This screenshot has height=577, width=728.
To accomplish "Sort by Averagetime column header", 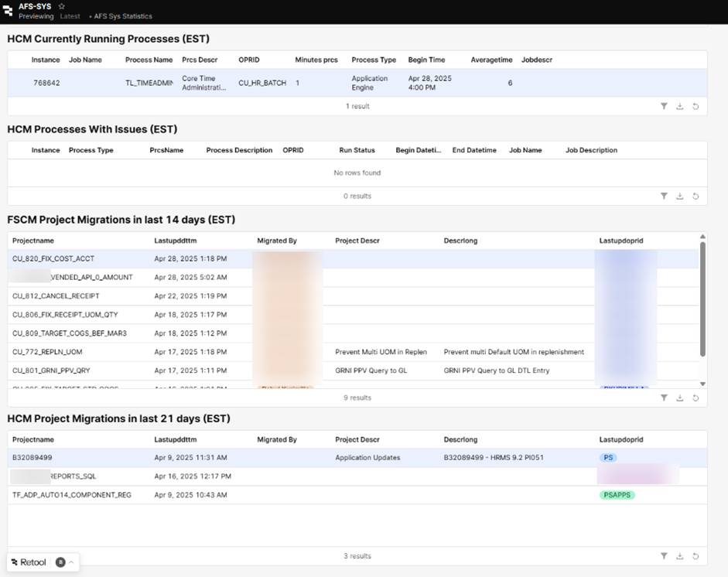I will pos(492,60).
